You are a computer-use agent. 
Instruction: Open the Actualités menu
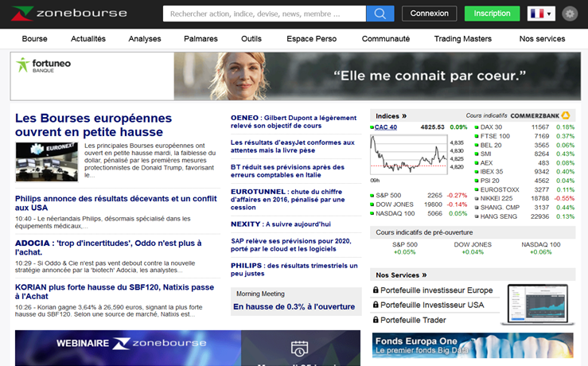(88, 39)
